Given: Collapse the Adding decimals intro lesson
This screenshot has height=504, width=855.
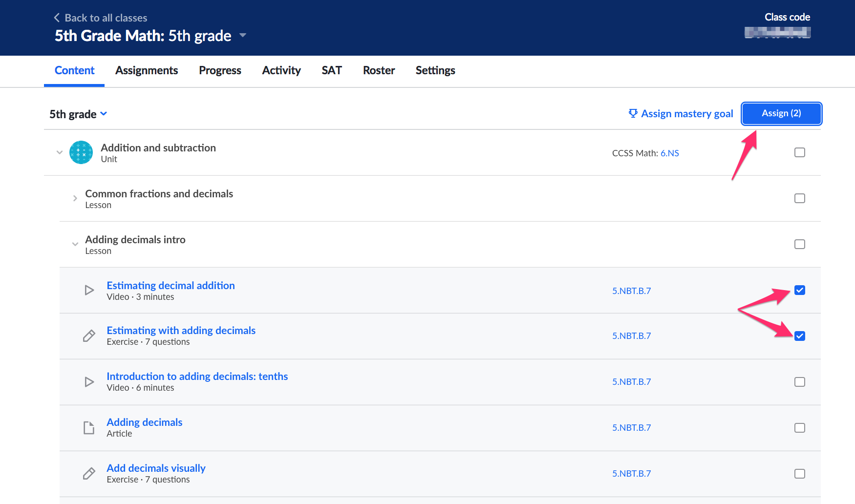Looking at the screenshot, I should tap(75, 244).
